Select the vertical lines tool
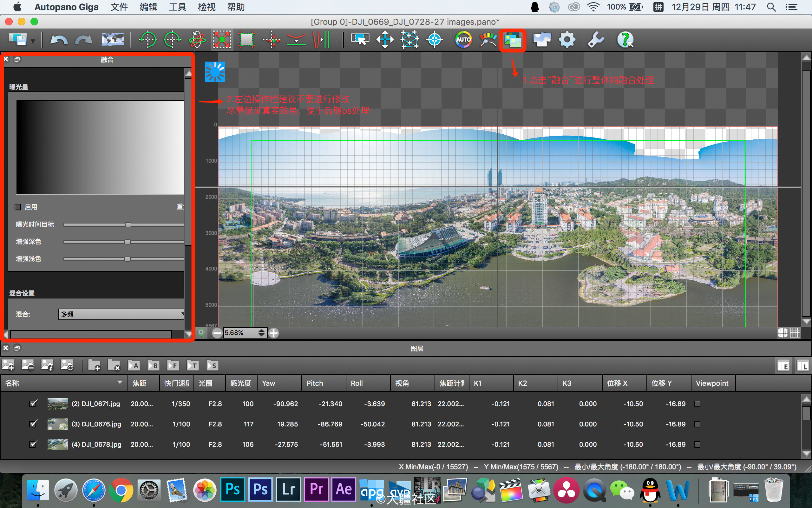This screenshot has width=812, height=508. pyautogui.click(x=321, y=40)
